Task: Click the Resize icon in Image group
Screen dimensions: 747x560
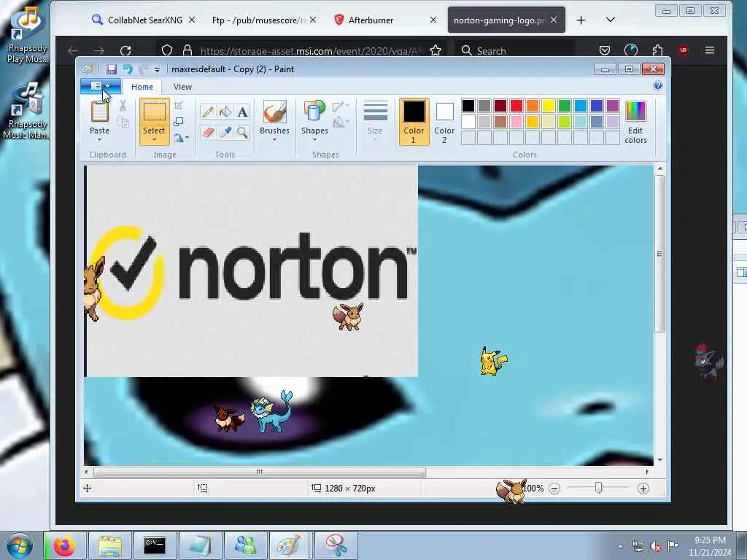Action: click(179, 122)
